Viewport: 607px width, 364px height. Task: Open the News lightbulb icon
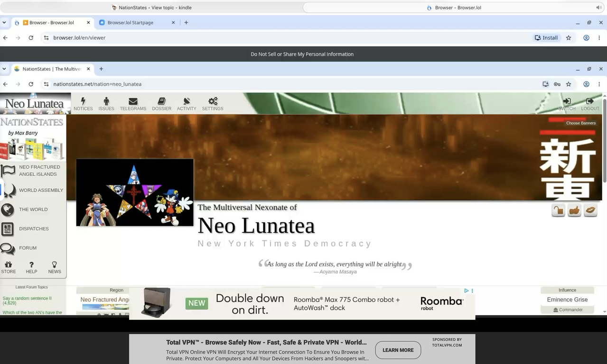[x=55, y=264]
